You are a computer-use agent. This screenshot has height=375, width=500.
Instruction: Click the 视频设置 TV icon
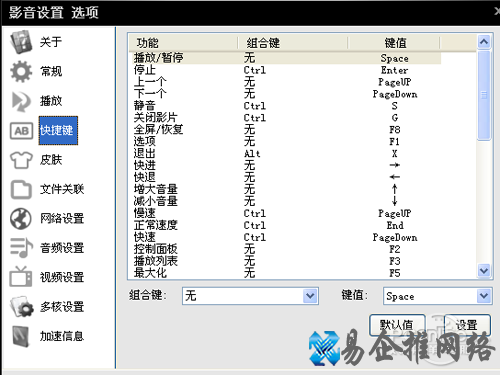pos(21,277)
